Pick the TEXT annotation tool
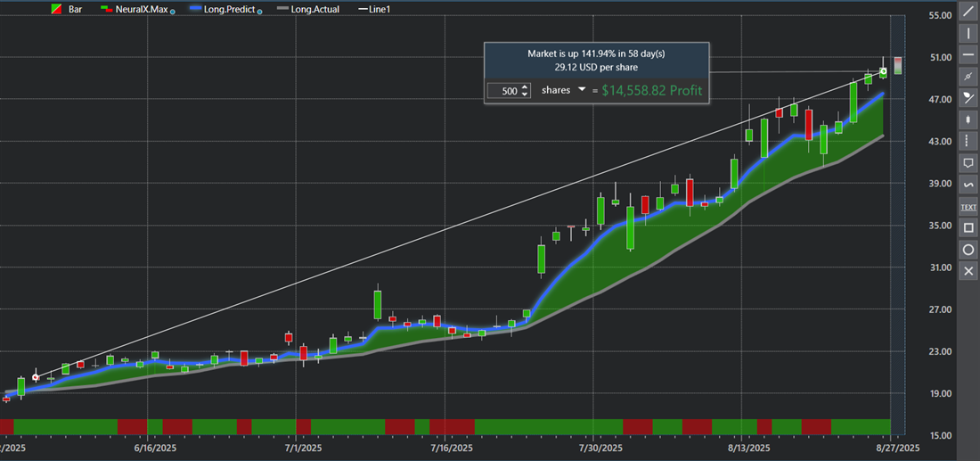Image resolution: width=980 pixels, height=461 pixels. point(968,207)
